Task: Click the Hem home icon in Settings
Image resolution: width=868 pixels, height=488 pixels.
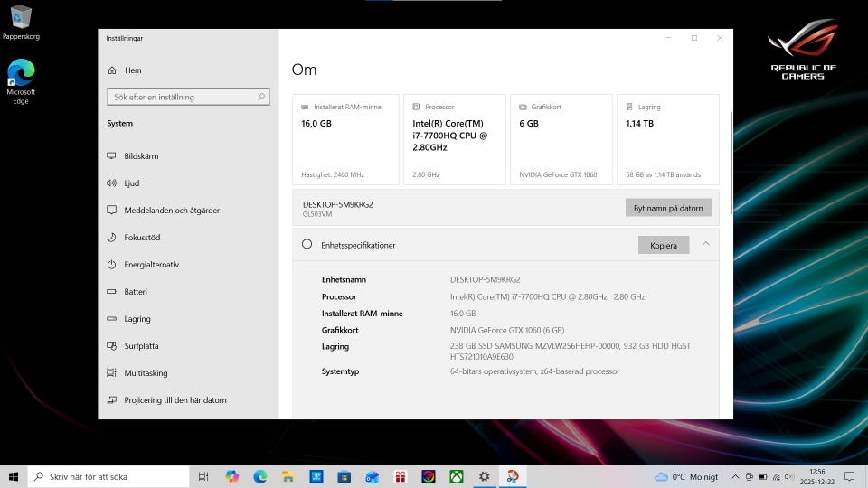Action: tap(112, 70)
